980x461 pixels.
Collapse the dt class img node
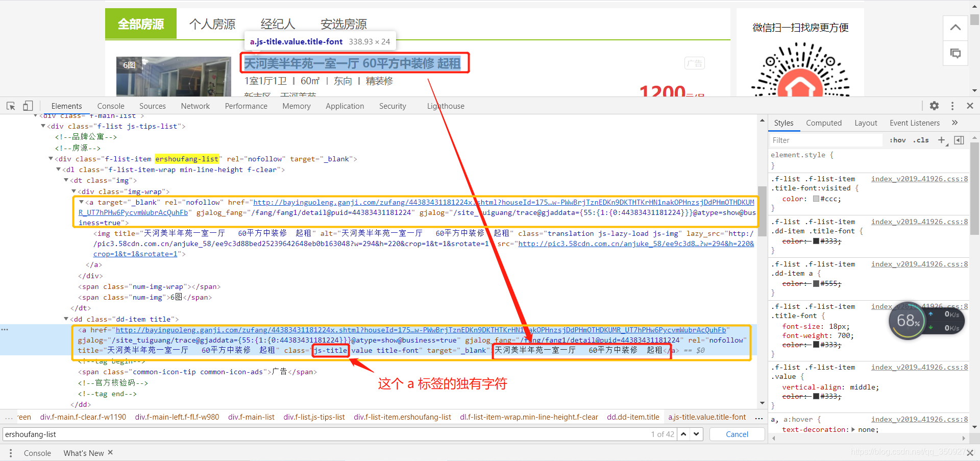[x=66, y=180]
